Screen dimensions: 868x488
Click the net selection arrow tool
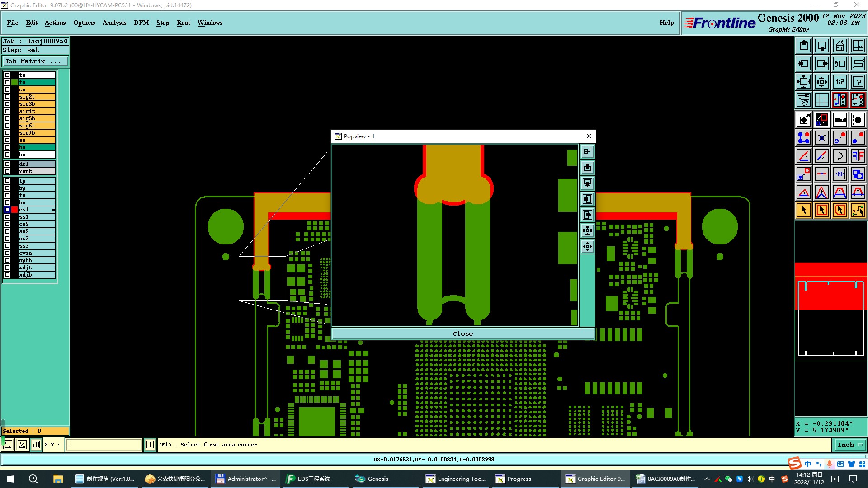point(858,210)
